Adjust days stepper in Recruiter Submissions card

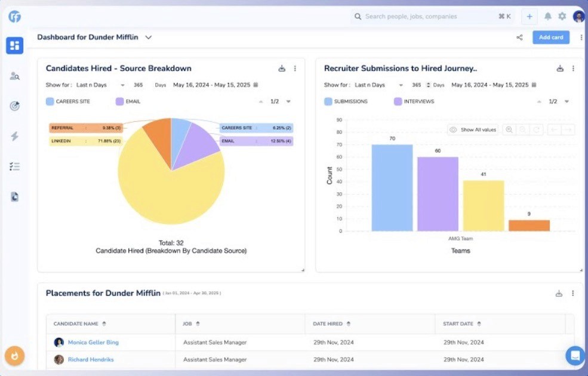click(428, 85)
